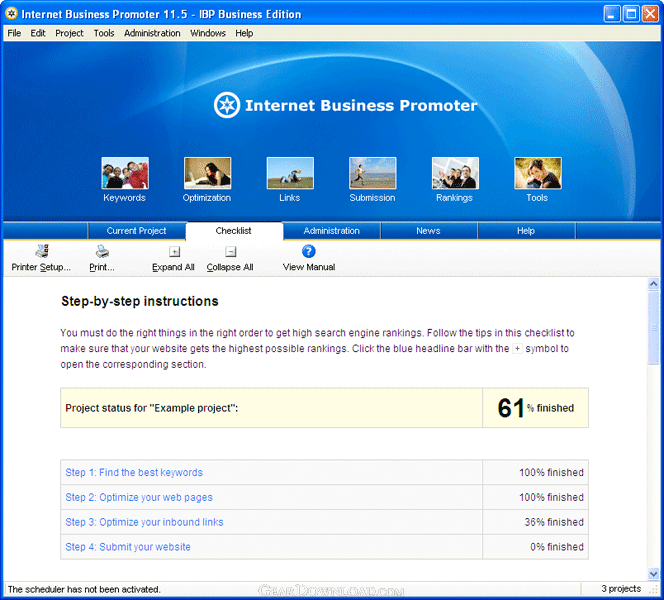The width and height of the screenshot is (664, 600).
Task: Switch to the Help tab
Action: tap(526, 231)
